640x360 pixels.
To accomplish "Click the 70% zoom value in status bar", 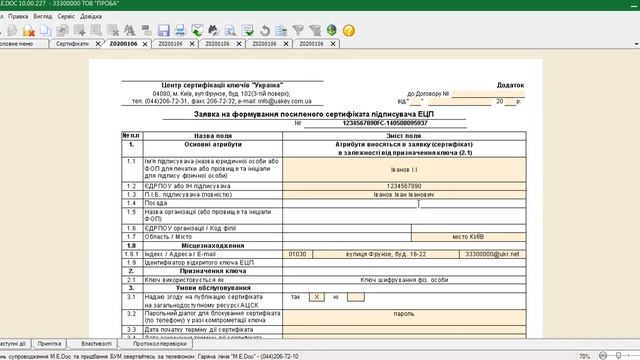I will coord(584,356).
